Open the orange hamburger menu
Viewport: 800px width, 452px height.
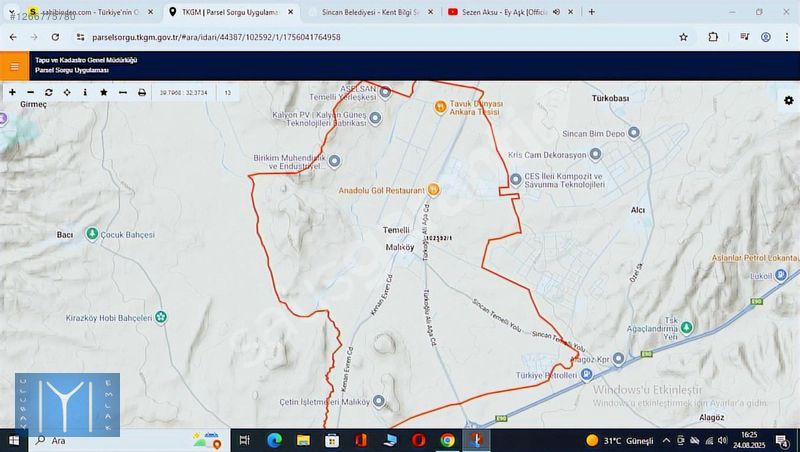point(14,66)
